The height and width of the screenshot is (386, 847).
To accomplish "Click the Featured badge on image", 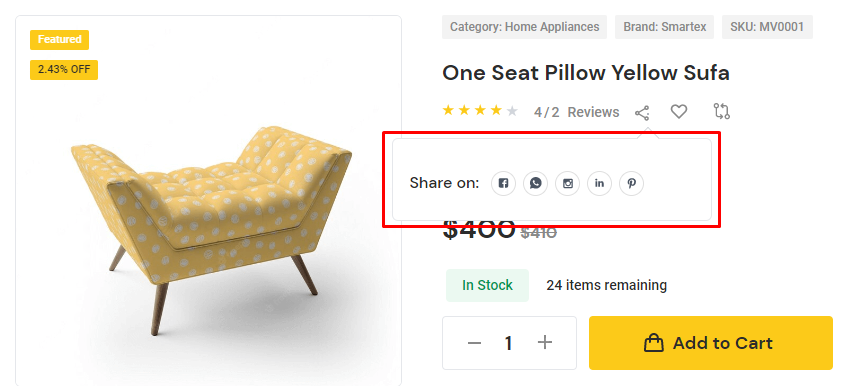I will 59,40.
